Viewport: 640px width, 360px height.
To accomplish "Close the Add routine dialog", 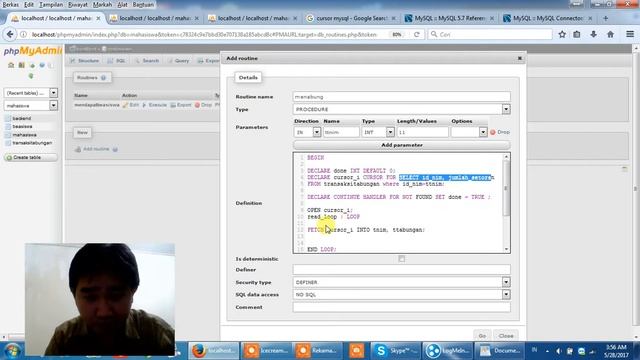I will 520,58.
